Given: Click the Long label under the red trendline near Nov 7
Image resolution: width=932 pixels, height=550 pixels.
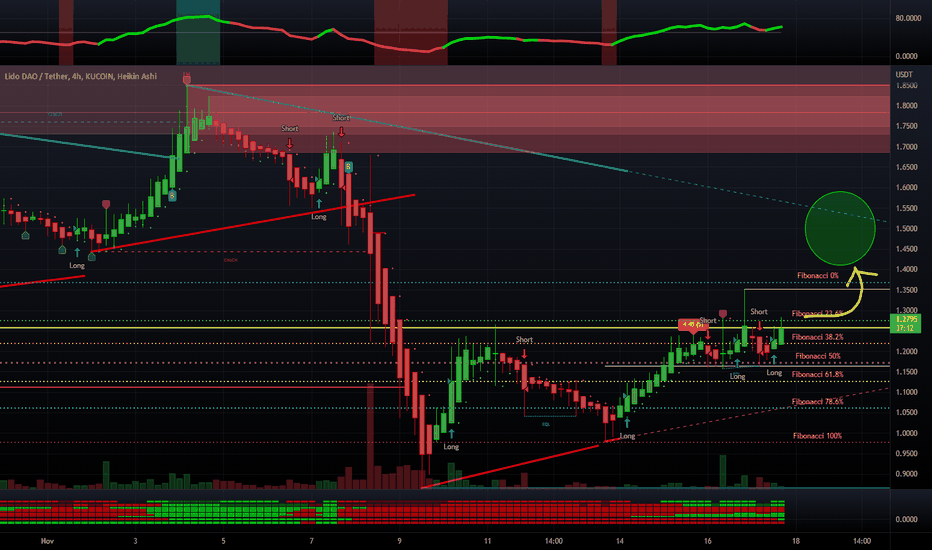Looking at the screenshot, I should [x=319, y=217].
